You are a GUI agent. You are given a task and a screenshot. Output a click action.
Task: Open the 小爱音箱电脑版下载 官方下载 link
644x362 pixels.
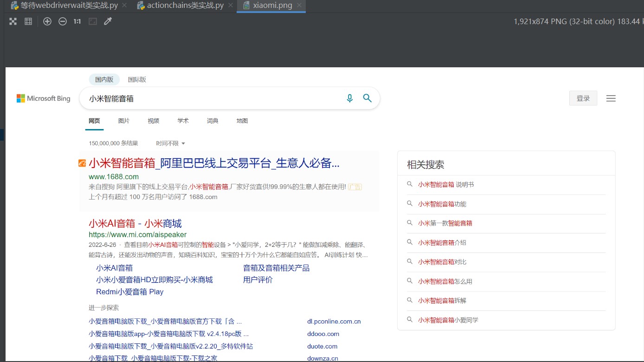(165, 321)
